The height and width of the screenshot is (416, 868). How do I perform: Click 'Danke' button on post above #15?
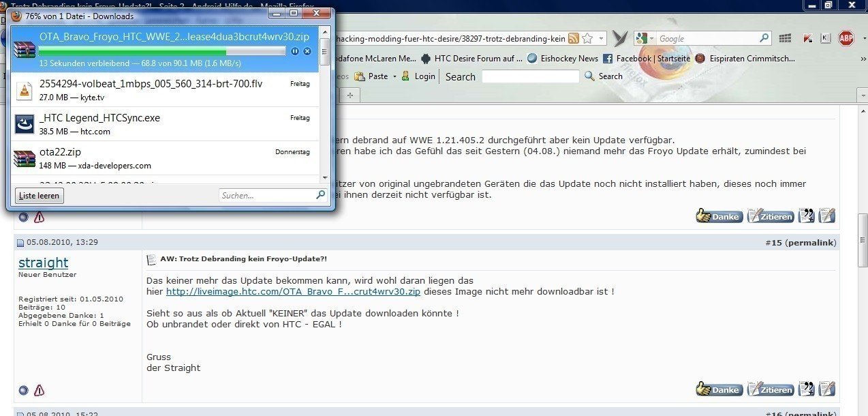[x=719, y=216]
